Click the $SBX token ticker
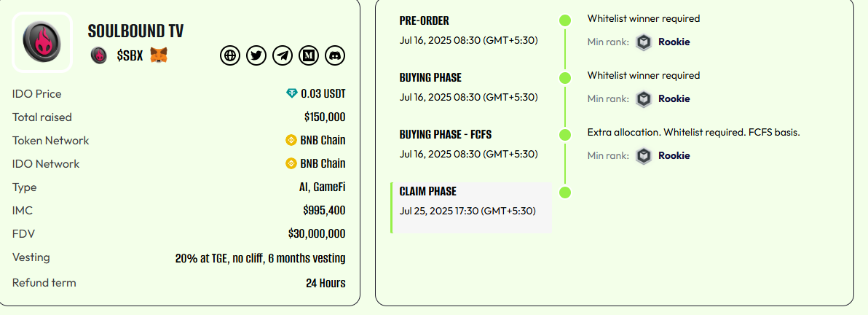This screenshot has width=868, height=315. point(130,55)
